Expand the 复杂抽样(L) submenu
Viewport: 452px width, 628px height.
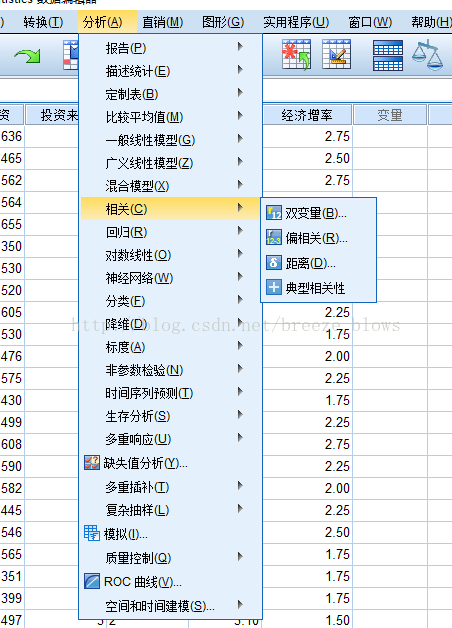pos(171,510)
